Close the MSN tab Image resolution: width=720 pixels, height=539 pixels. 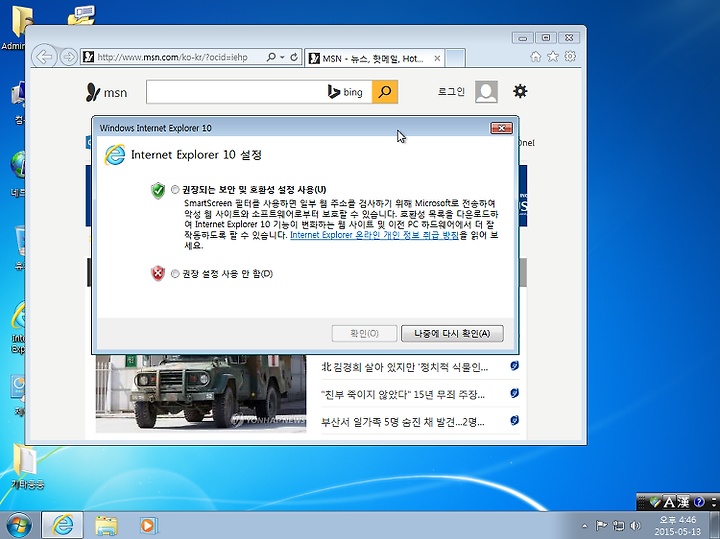(437, 58)
